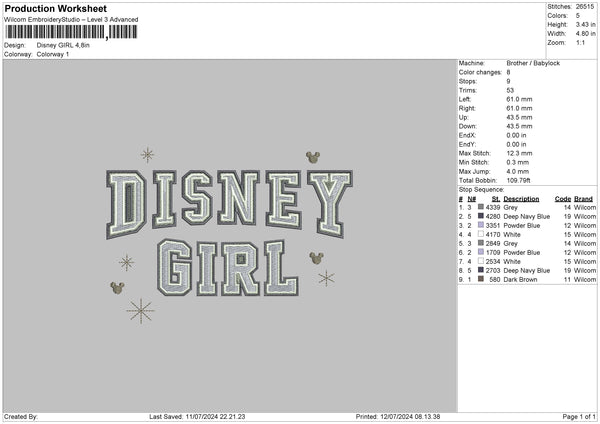600x424 pixels.
Task: Select the Dark Brown color swatch
Action: point(483,279)
